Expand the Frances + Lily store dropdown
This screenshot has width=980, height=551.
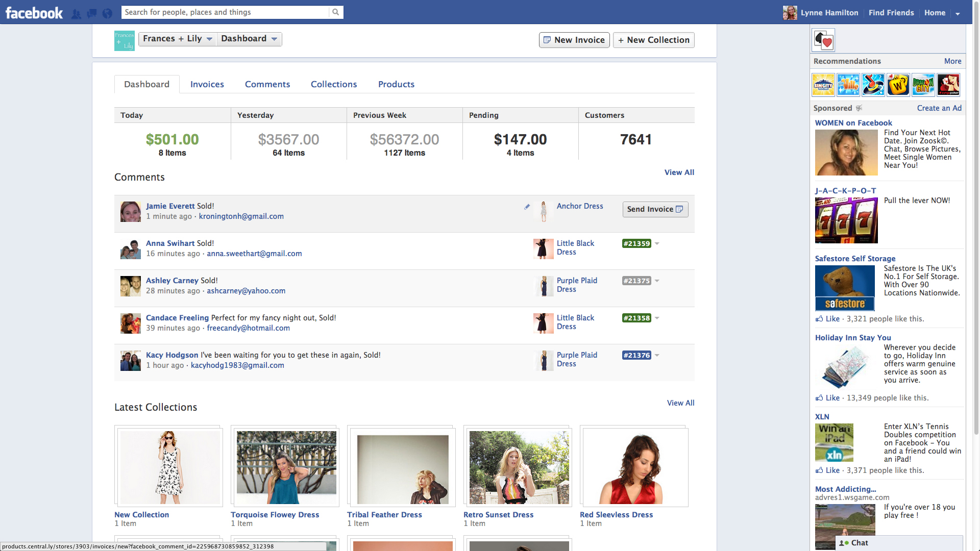177,39
